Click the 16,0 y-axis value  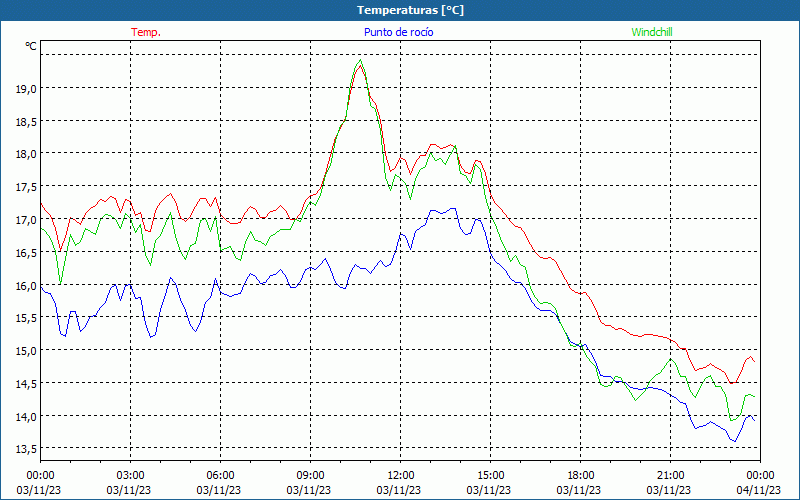tap(27, 286)
